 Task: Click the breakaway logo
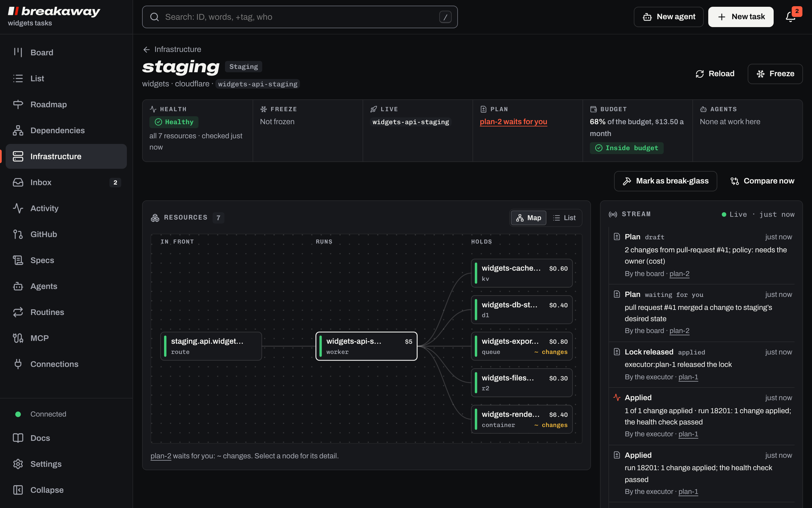[x=54, y=11]
